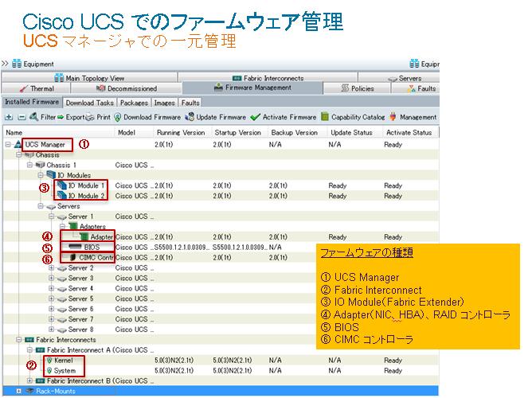Viewport: 532px width, 398px height.
Task: Open the Packages tab
Action: click(x=134, y=103)
